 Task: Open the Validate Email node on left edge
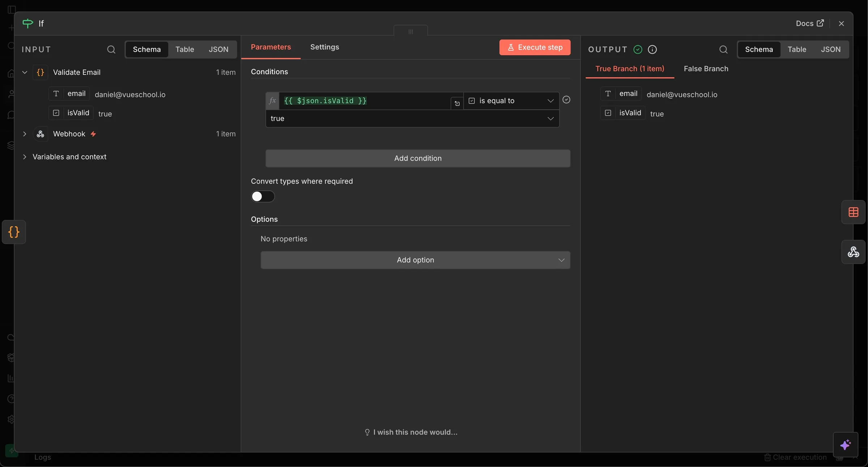pos(14,232)
